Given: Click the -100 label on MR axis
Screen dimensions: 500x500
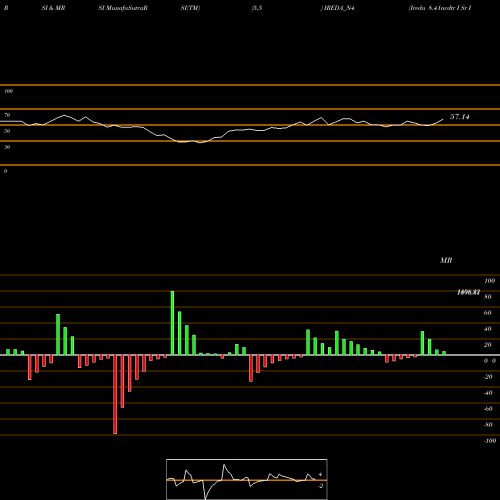Looking at the screenshot, I should 490,441.
